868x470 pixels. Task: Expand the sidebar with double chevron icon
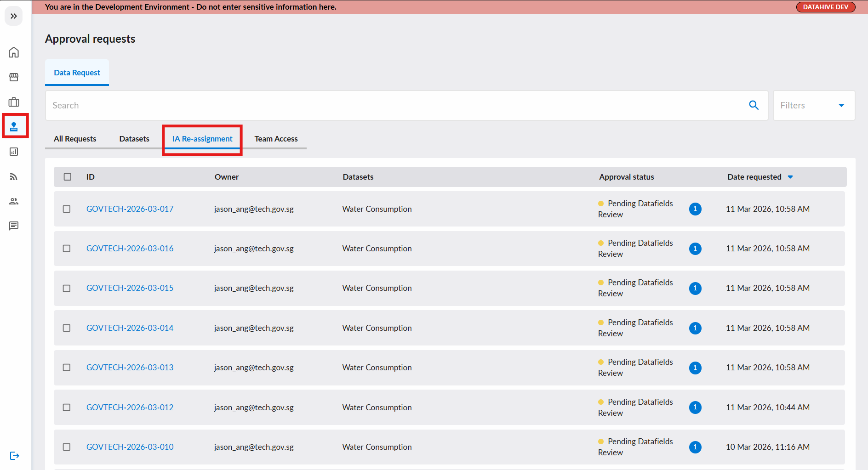(14, 16)
